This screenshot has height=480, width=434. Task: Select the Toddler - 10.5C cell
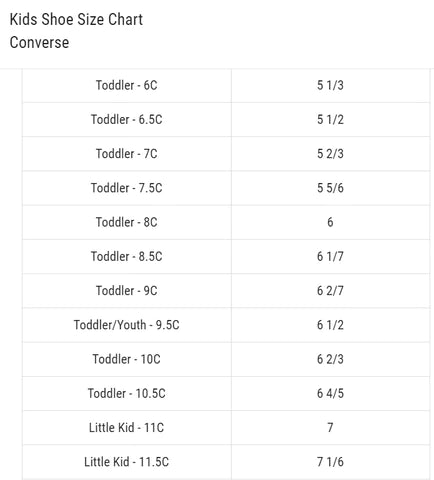pos(127,393)
